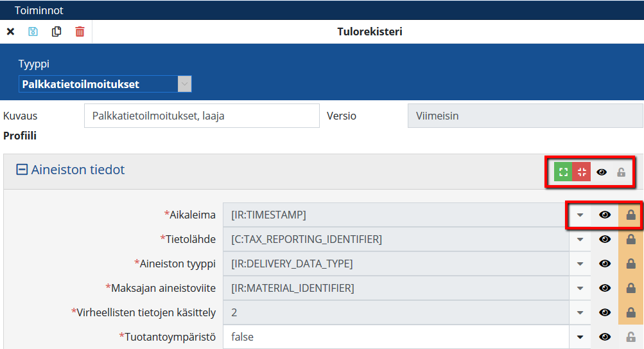The width and height of the screenshot is (644, 349).
Task: Hide the Tietolähde field with eye icon
Action: [604, 240]
